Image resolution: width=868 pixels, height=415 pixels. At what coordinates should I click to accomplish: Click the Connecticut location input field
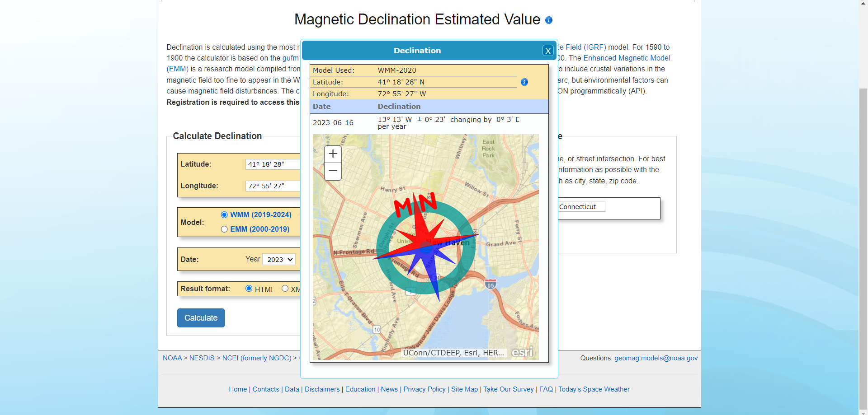click(580, 206)
